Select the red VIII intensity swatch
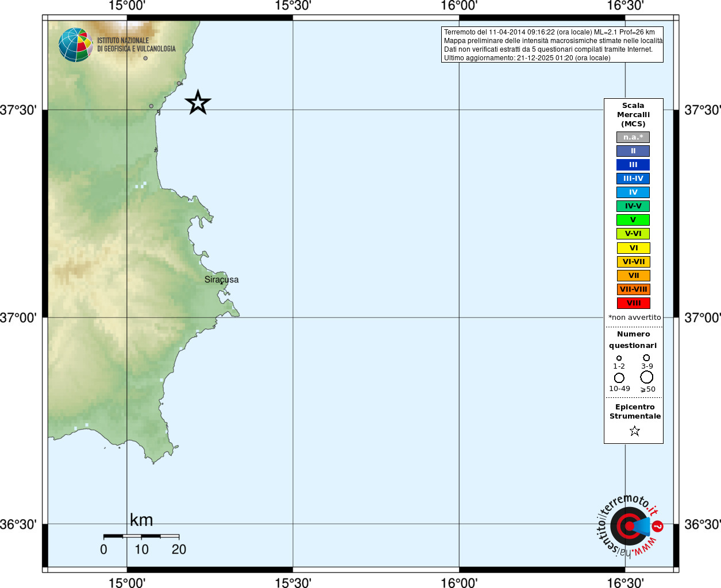721x588 pixels. [633, 303]
